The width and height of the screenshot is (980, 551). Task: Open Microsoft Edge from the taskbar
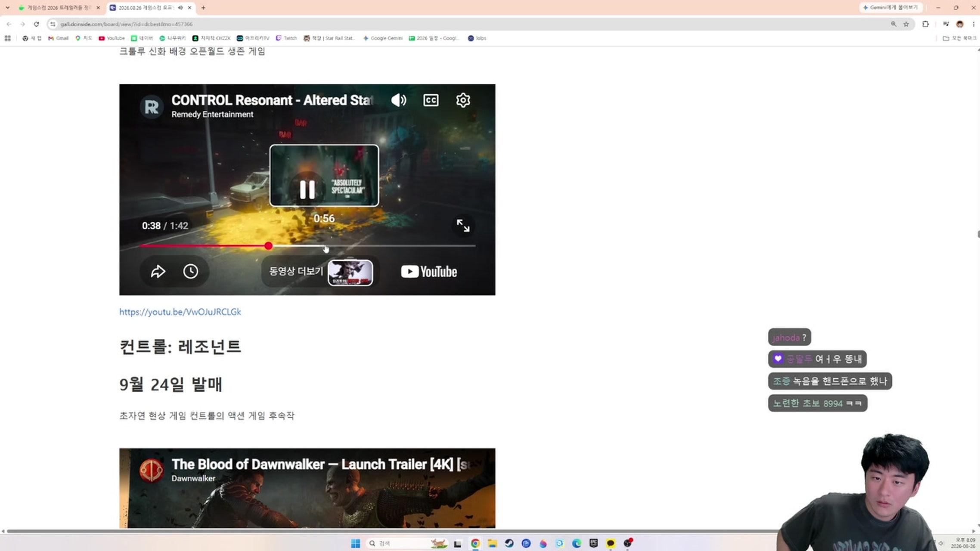[x=577, y=543]
